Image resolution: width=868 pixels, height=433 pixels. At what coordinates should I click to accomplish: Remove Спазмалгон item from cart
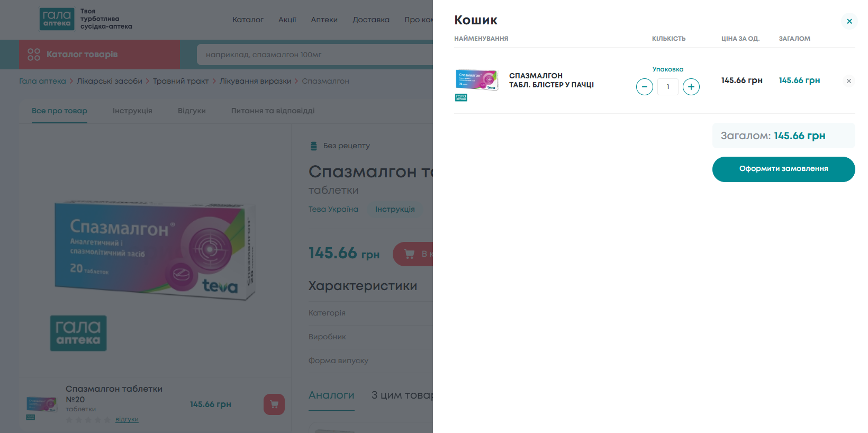[848, 81]
